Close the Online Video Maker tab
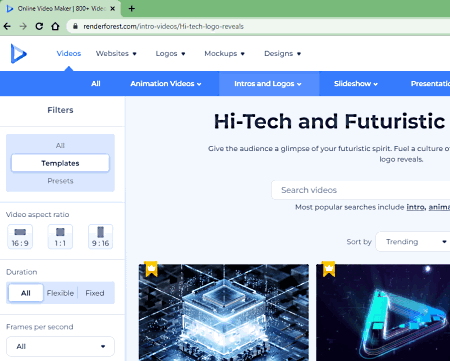 113,9
